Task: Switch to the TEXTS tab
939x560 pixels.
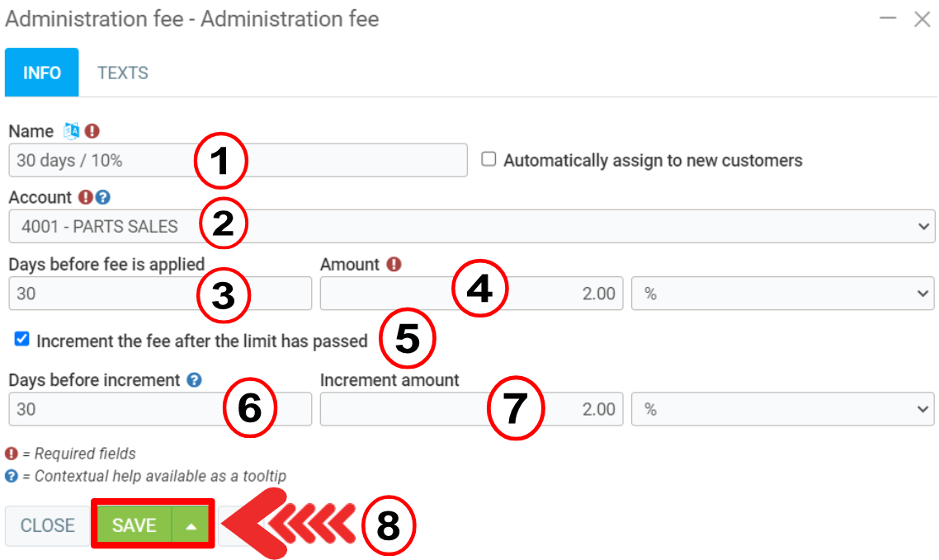Action: click(x=123, y=73)
